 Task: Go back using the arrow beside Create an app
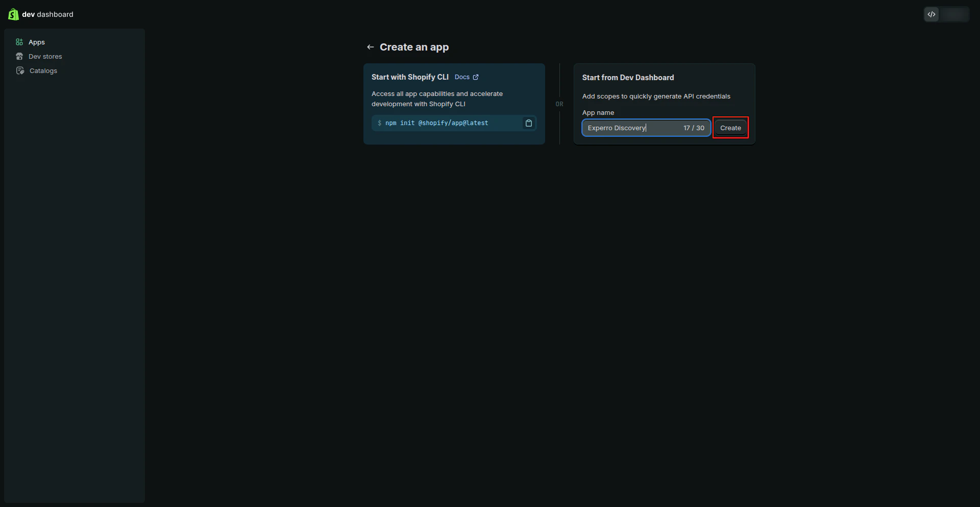click(x=371, y=47)
